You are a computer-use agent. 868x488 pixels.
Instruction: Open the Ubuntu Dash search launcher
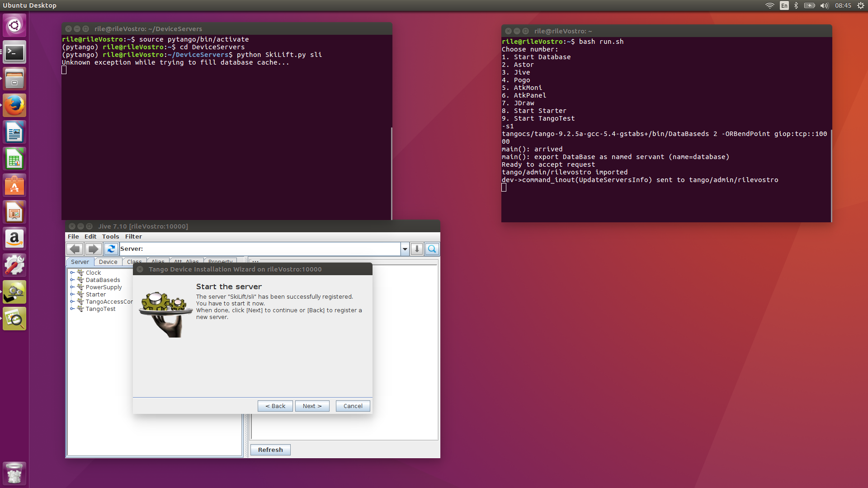(14, 25)
